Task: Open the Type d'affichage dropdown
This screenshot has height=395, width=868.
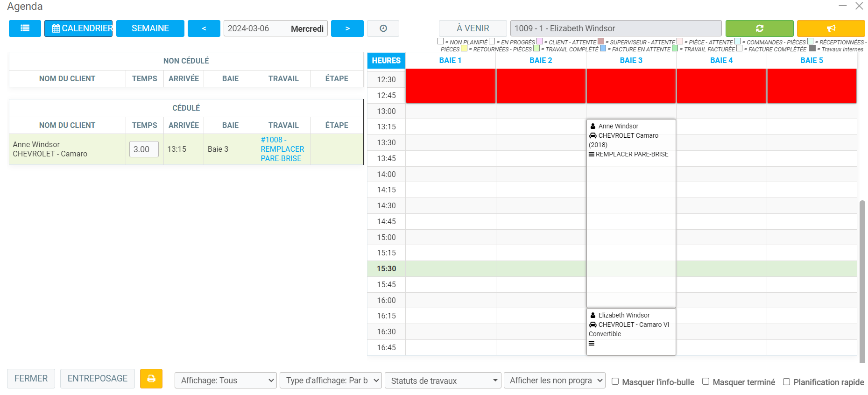Action: (331, 381)
